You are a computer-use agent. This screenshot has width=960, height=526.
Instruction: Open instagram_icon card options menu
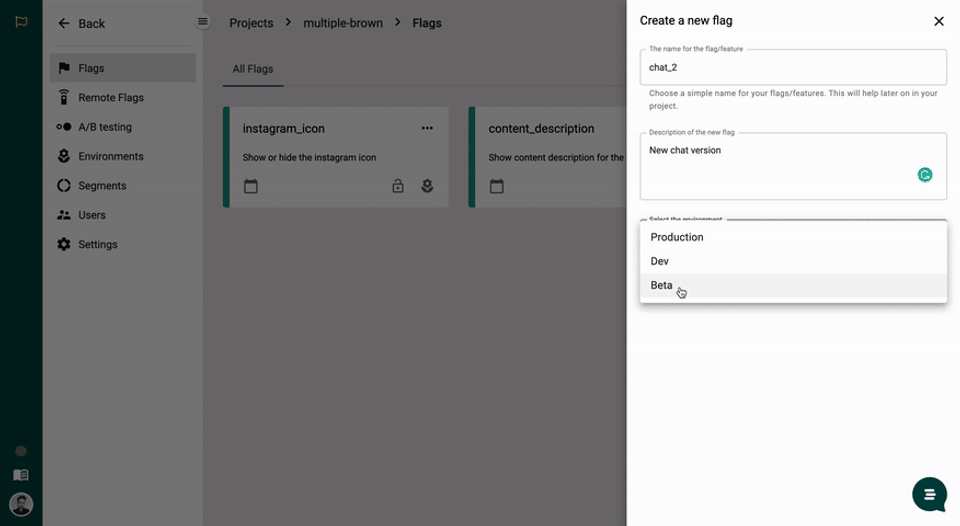(427, 128)
